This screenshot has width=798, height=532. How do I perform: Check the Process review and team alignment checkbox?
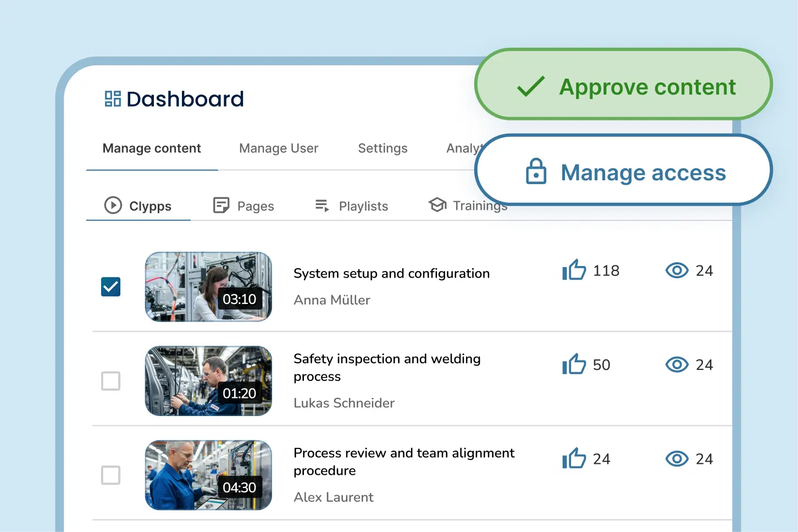pos(110,475)
